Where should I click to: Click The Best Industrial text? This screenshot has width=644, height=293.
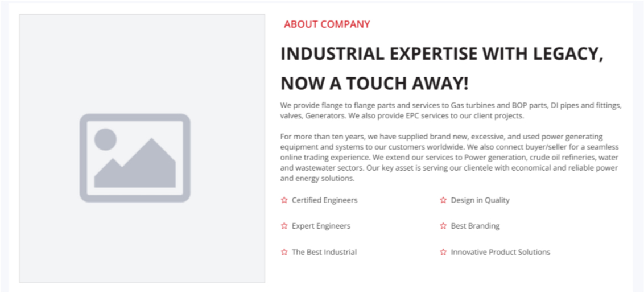click(324, 252)
